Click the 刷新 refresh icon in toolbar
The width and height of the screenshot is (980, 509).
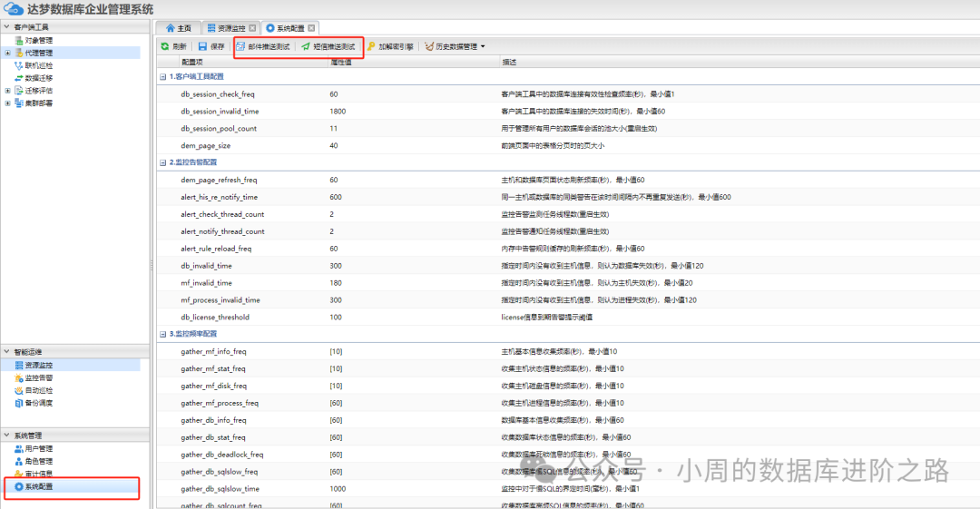point(165,46)
